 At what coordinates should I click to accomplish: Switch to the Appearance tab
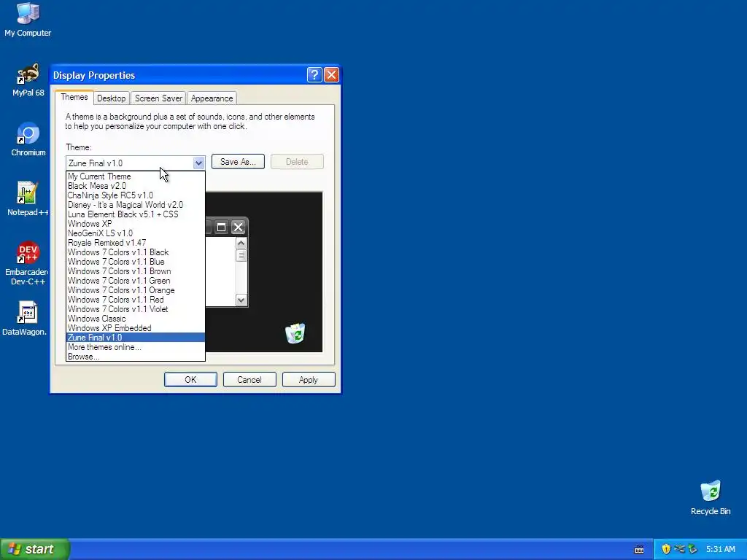[212, 98]
